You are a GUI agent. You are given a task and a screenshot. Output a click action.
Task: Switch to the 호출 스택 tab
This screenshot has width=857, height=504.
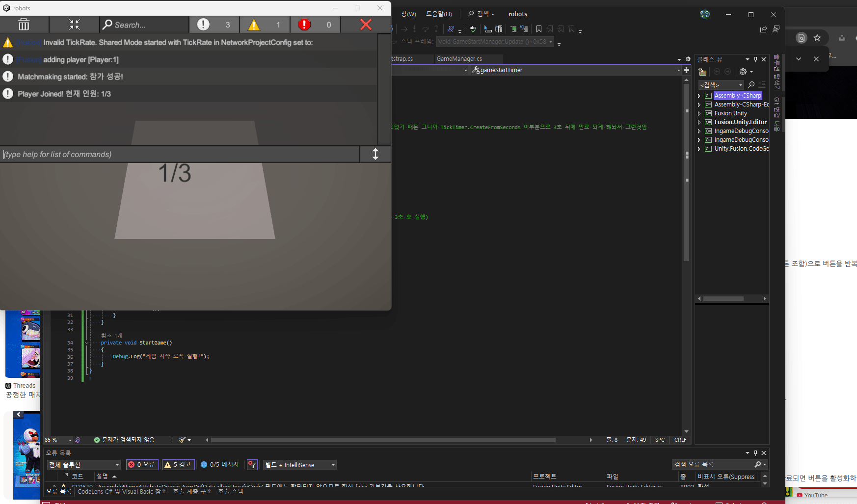tap(231, 491)
